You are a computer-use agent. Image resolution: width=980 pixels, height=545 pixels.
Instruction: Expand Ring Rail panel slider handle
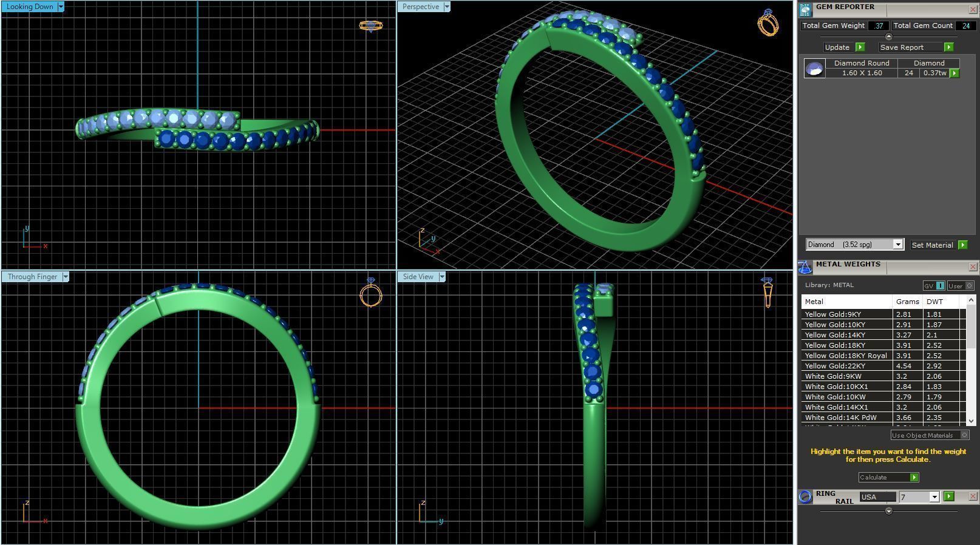(x=889, y=511)
